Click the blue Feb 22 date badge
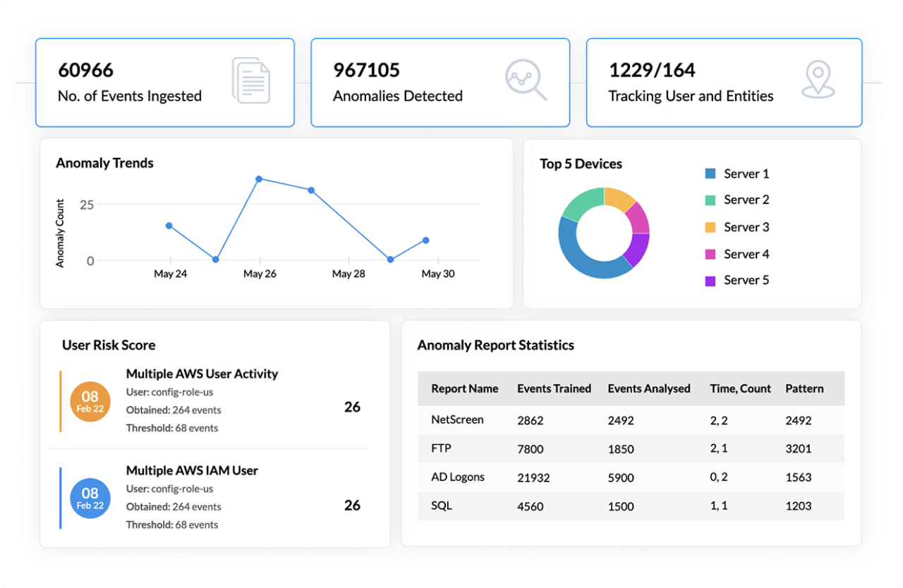This screenshot has height=588, width=903. coord(90,498)
